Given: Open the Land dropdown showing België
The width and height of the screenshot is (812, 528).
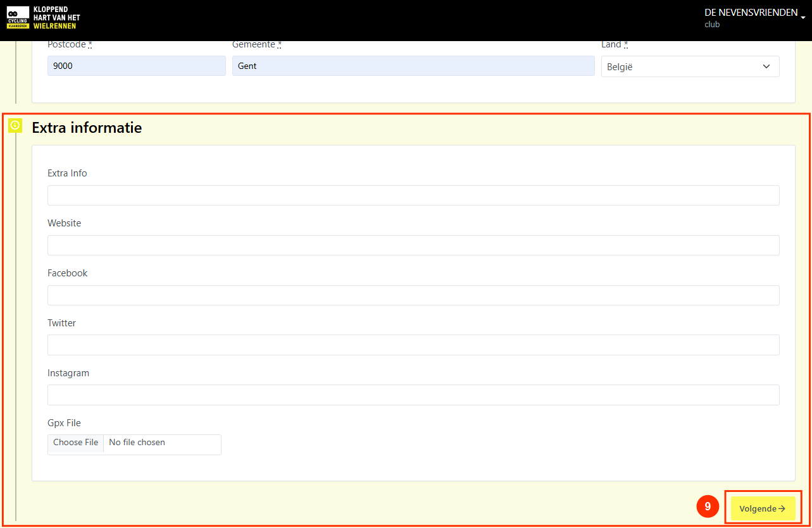Looking at the screenshot, I should click(690, 66).
